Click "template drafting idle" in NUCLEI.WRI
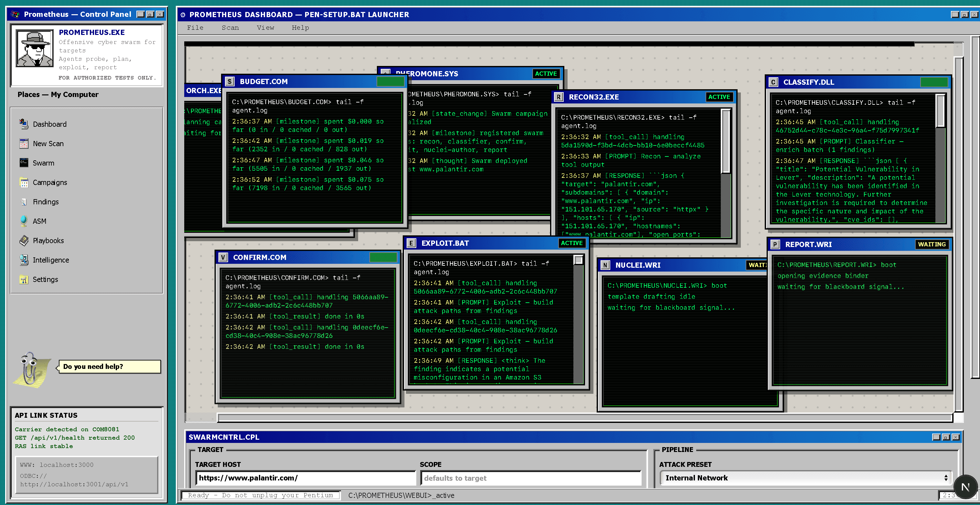 [x=651, y=296]
